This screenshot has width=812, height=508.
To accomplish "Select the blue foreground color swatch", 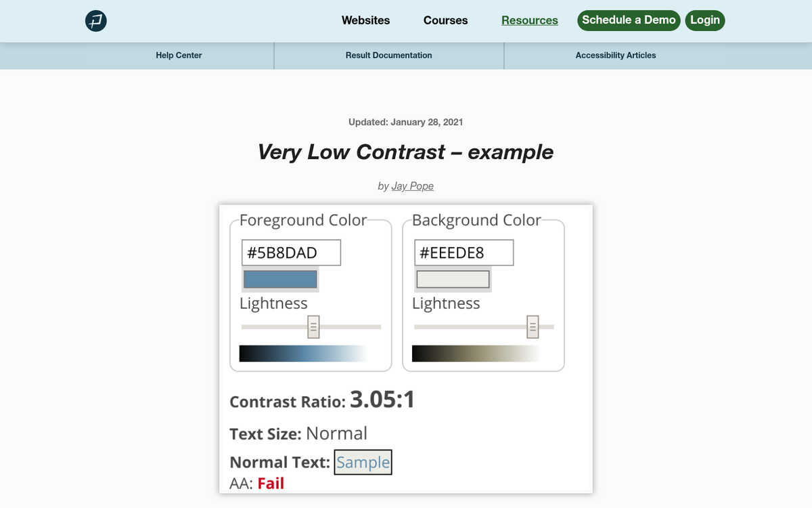I will [279, 279].
